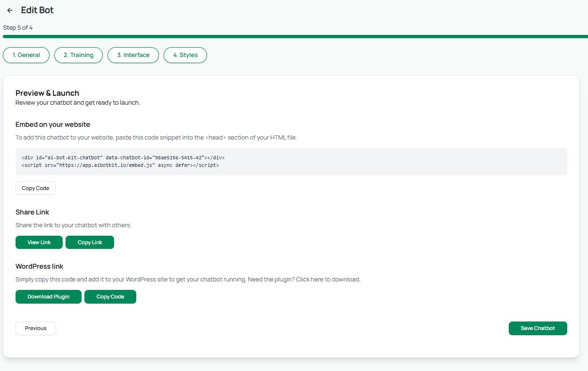This screenshot has height=371, width=588.
Task: Select the 4. Styles step tab
Action: click(185, 55)
